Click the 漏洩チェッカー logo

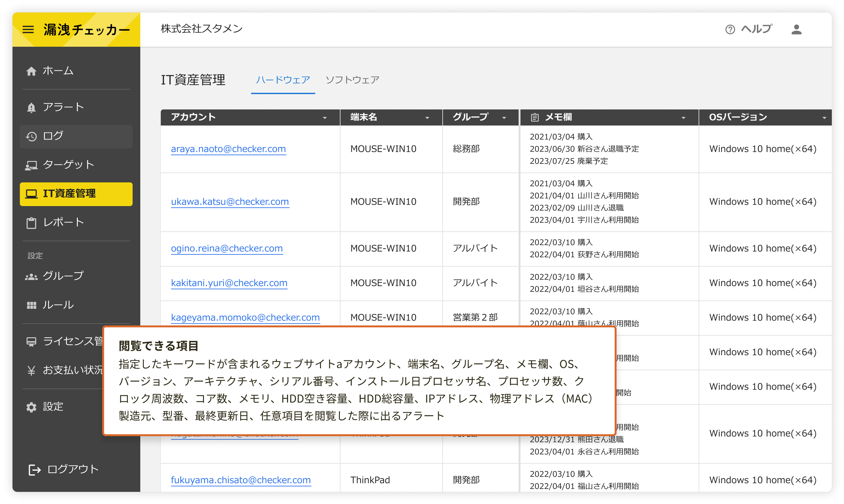[x=87, y=29]
